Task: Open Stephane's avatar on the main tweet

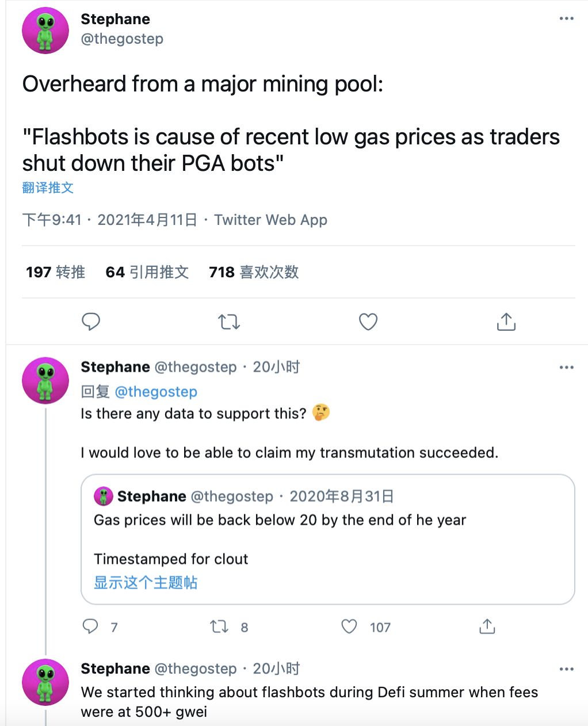Action: (x=45, y=30)
